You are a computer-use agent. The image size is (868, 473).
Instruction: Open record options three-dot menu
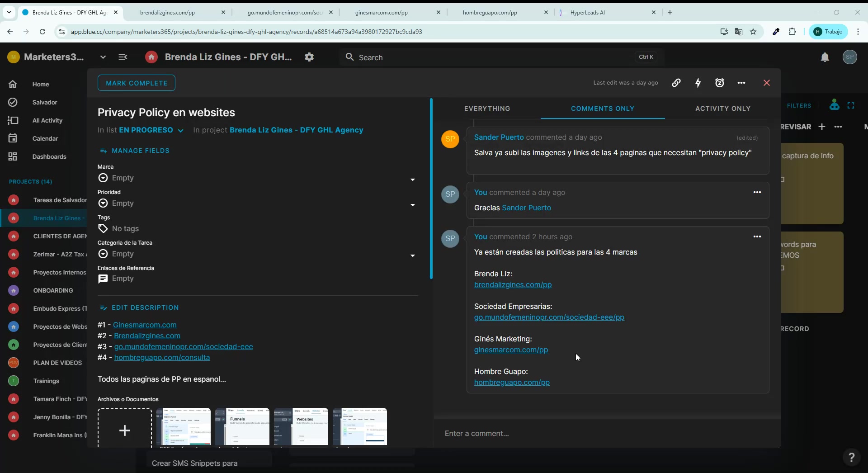click(x=741, y=83)
